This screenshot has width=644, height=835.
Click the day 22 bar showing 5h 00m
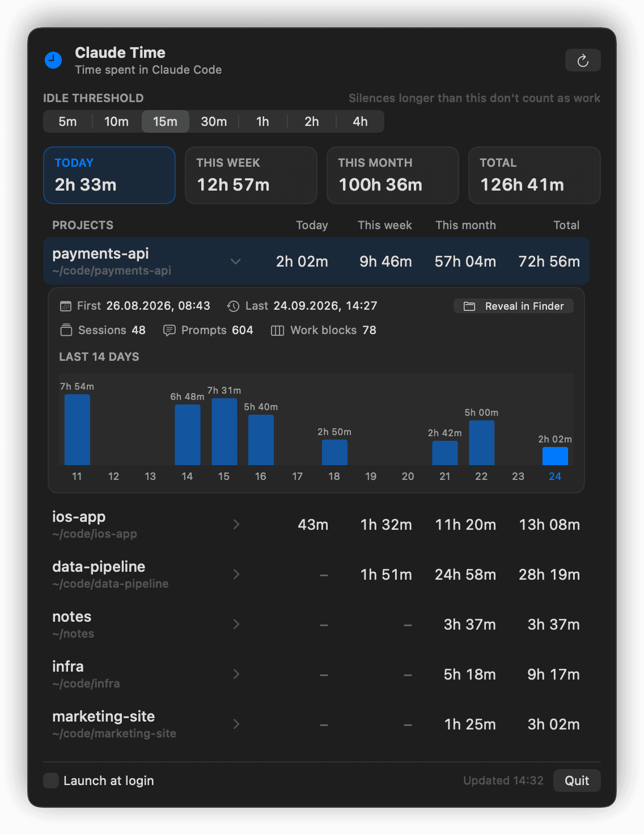(x=482, y=442)
